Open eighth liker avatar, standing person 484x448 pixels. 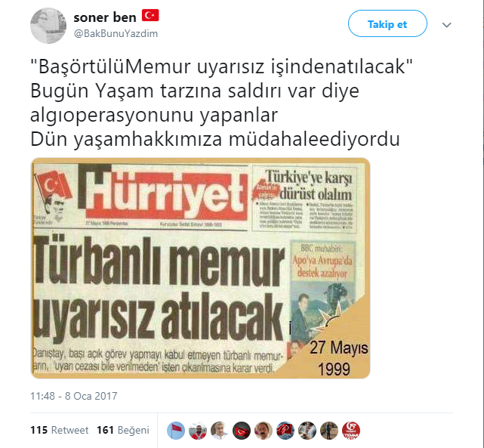[x=329, y=431]
